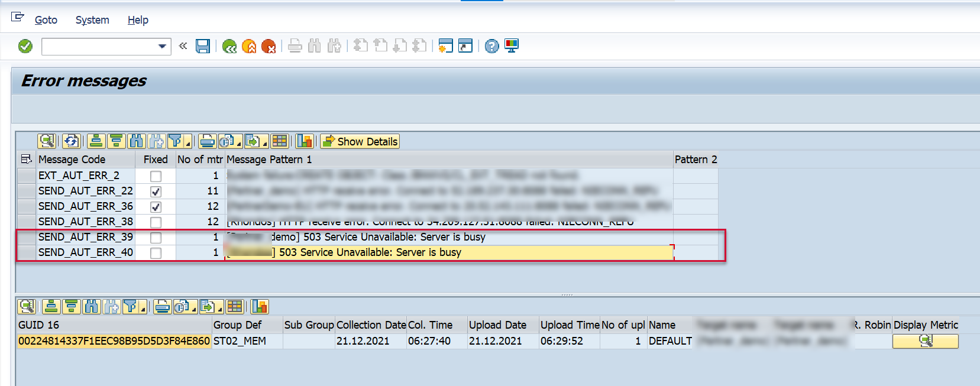980x386 pixels.
Task: Open the Goto menu
Action: (46, 20)
